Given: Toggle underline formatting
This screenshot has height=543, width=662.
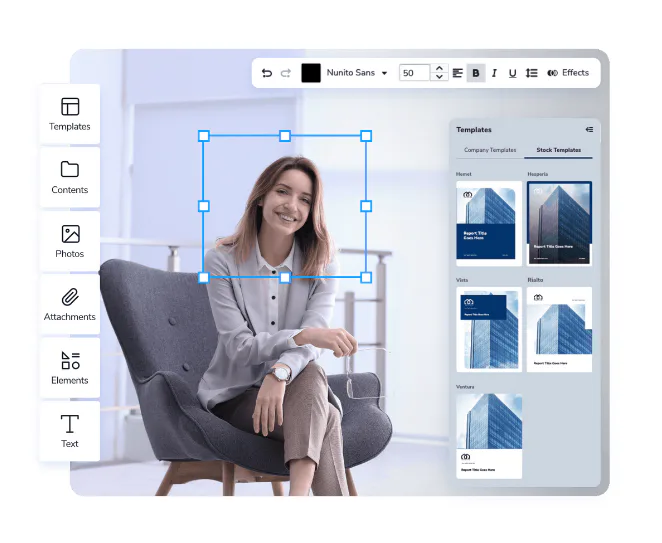Looking at the screenshot, I should click(x=512, y=73).
